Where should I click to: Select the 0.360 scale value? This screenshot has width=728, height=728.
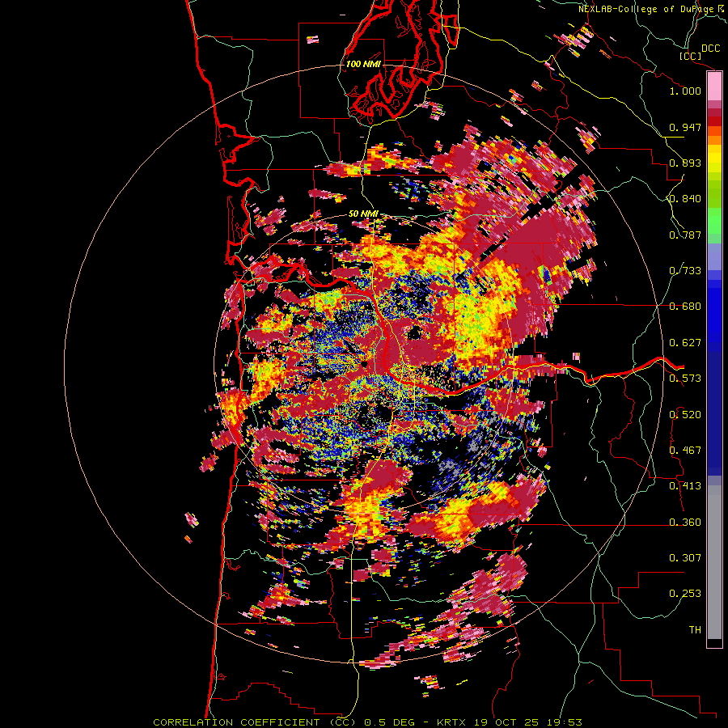click(x=685, y=522)
